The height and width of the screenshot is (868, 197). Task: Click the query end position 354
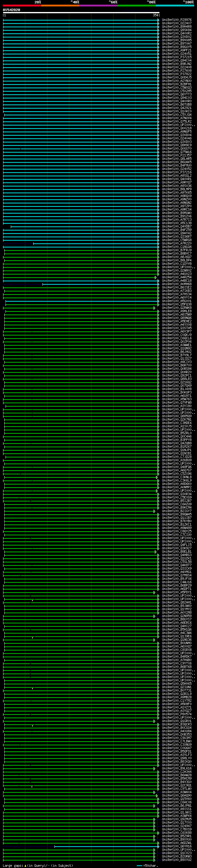155,15
